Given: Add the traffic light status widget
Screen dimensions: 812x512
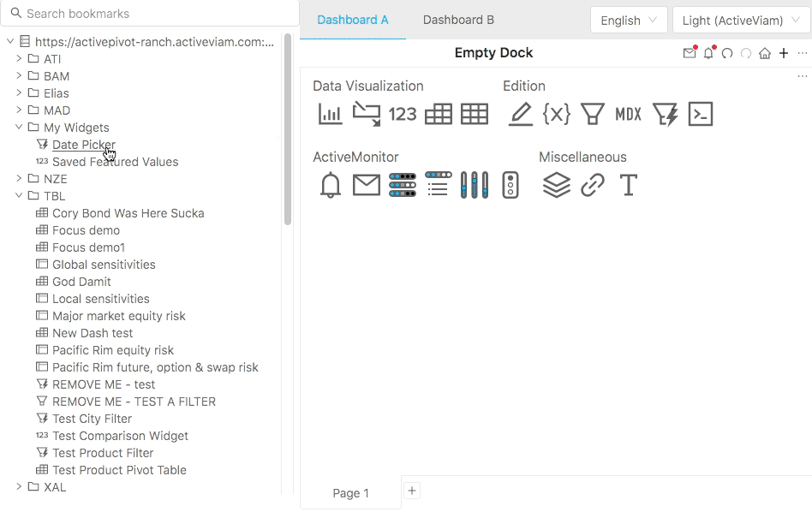Looking at the screenshot, I should pyautogui.click(x=510, y=185).
